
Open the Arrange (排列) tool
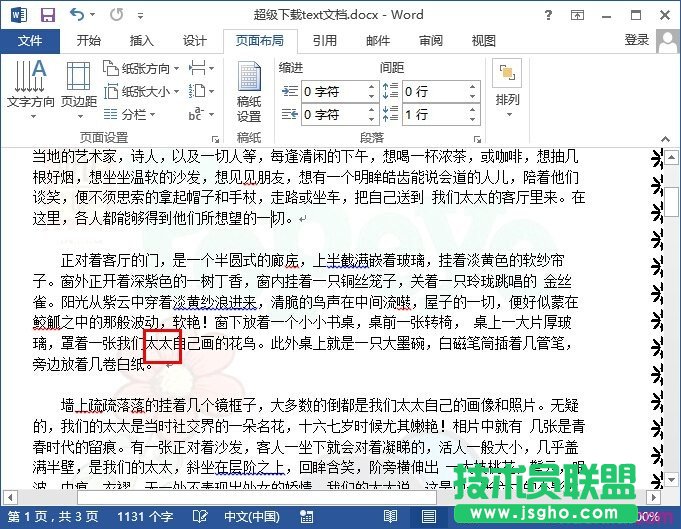coord(507,84)
